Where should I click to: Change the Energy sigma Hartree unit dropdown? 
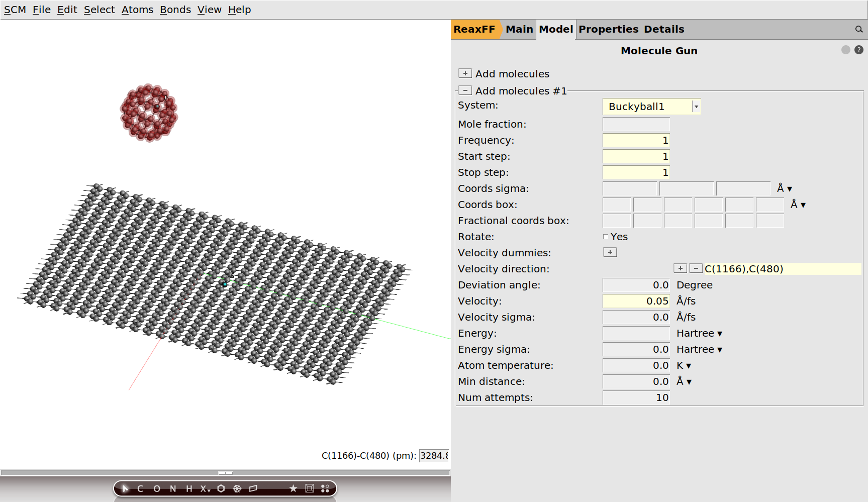699,349
